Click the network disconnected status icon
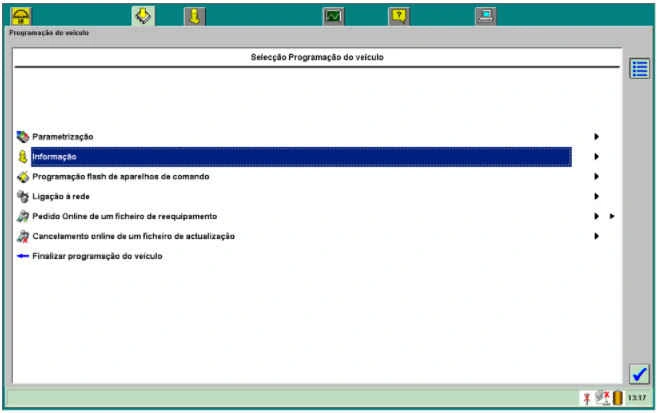This screenshot has height=413, width=659. [x=601, y=398]
